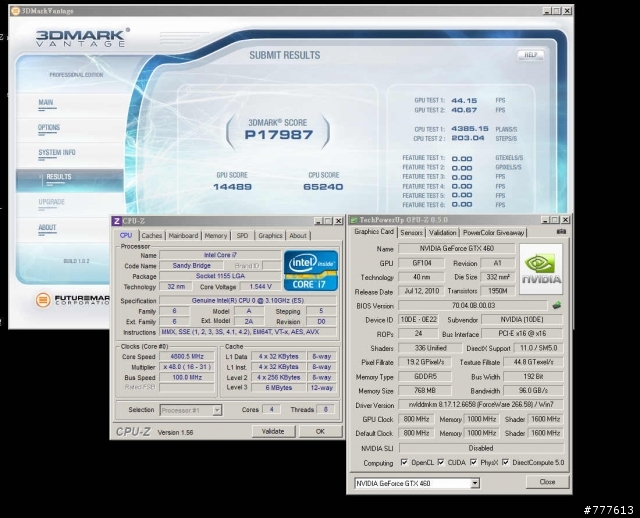Select the Graphics Card tab in GPU-Z
Image resolution: width=640 pixels, height=518 pixels.
pos(373,231)
